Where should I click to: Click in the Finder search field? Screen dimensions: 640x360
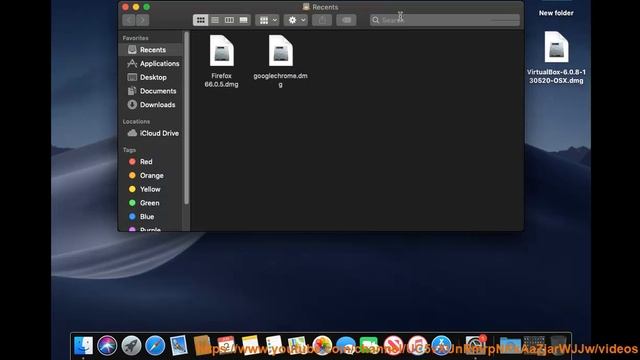tap(445, 20)
